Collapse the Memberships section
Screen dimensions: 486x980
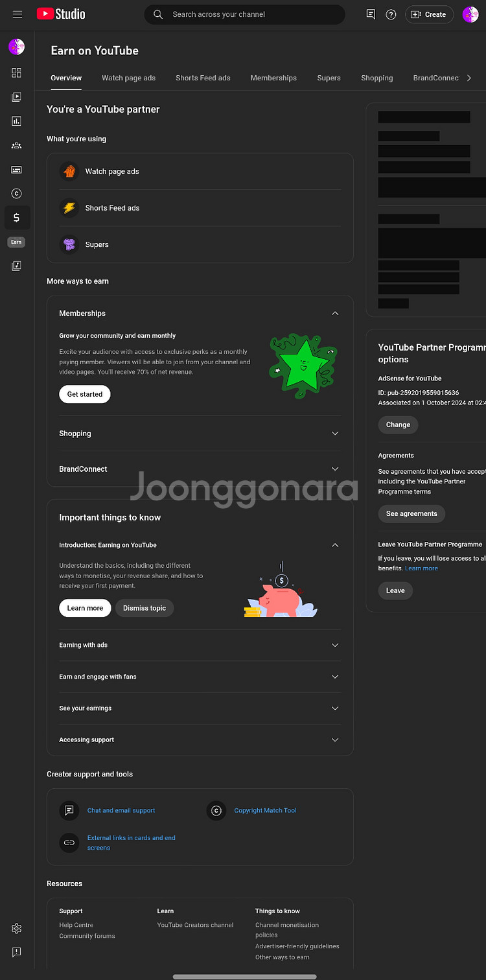coord(335,313)
